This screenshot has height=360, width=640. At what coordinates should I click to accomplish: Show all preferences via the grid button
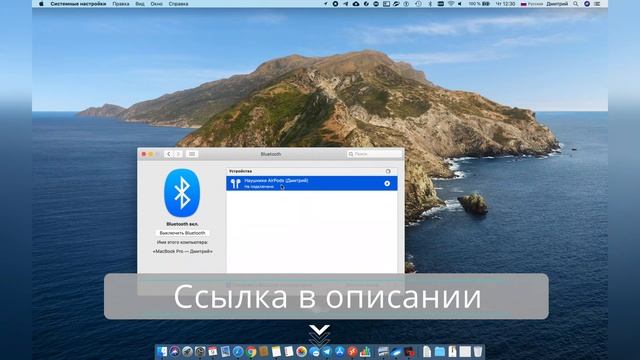tap(192, 154)
